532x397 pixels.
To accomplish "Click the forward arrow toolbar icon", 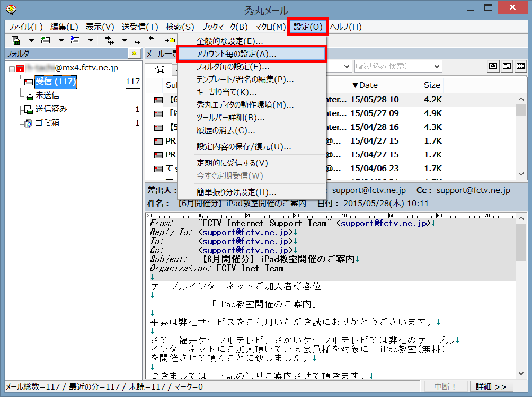I will click(137, 42).
